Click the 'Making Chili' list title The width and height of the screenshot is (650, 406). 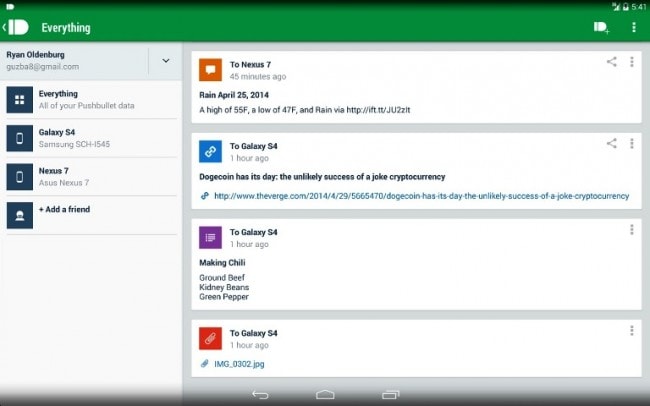[222, 263]
